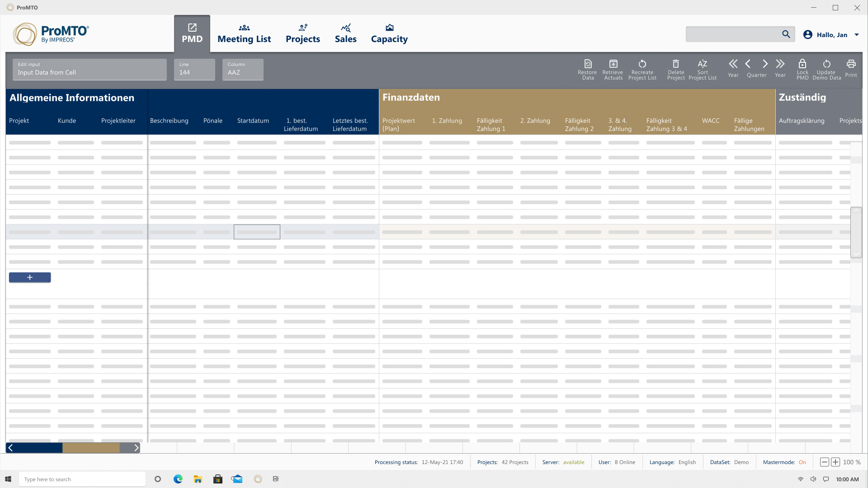Navigate back one Quarter with the chevron

(x=748, y=64)
